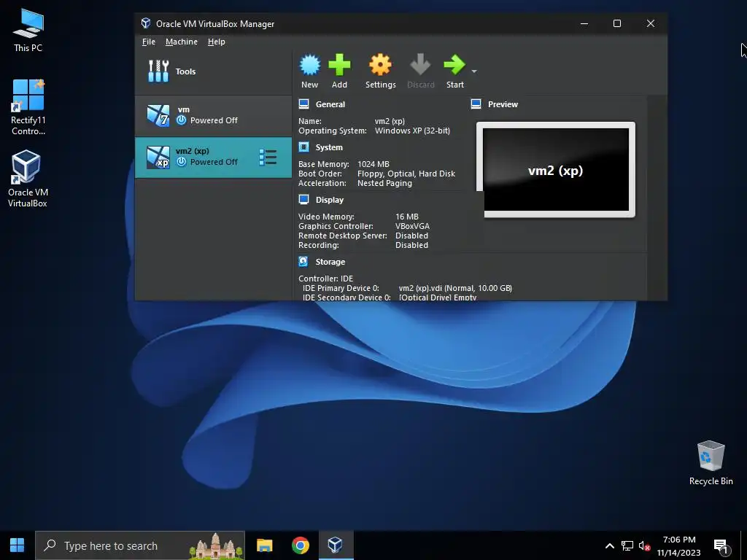The image size is (747, 560).
Task: Click the '1024 MB' base memory value
Action: click(x=373, y=164)
